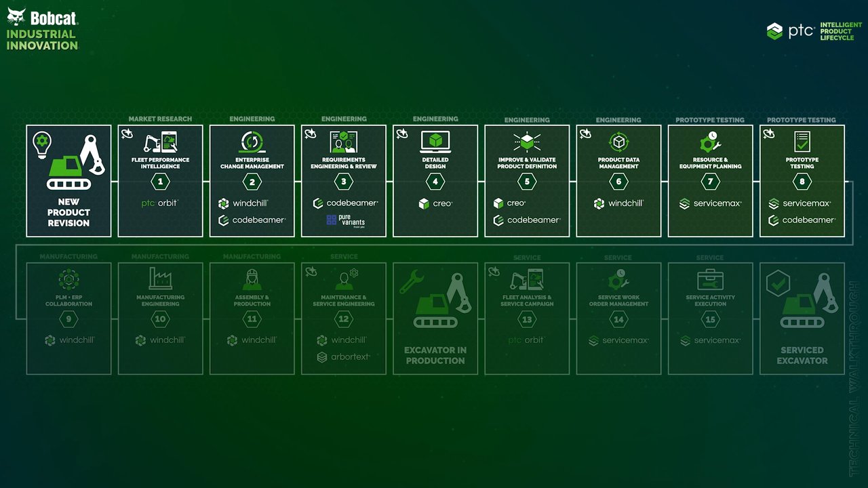Click the Assembly & Production worker icon
868x488 pixels.
click(252, 279)
